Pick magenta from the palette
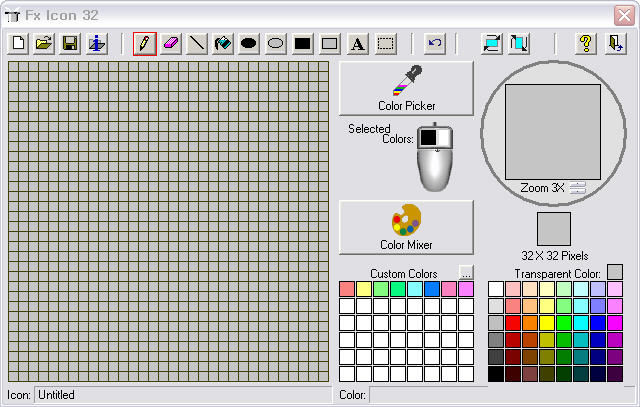Viewport: 640px width, 407px height. (615, 323)
